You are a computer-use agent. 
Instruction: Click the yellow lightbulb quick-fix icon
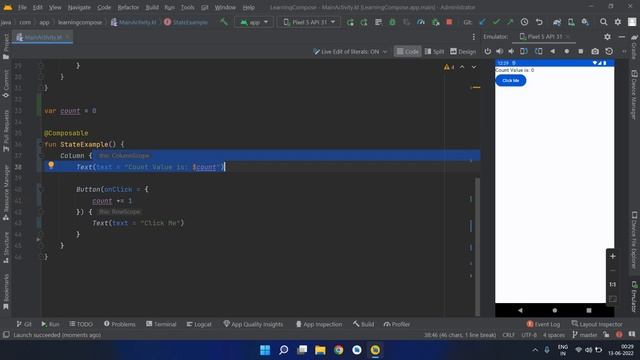[51, 165]
